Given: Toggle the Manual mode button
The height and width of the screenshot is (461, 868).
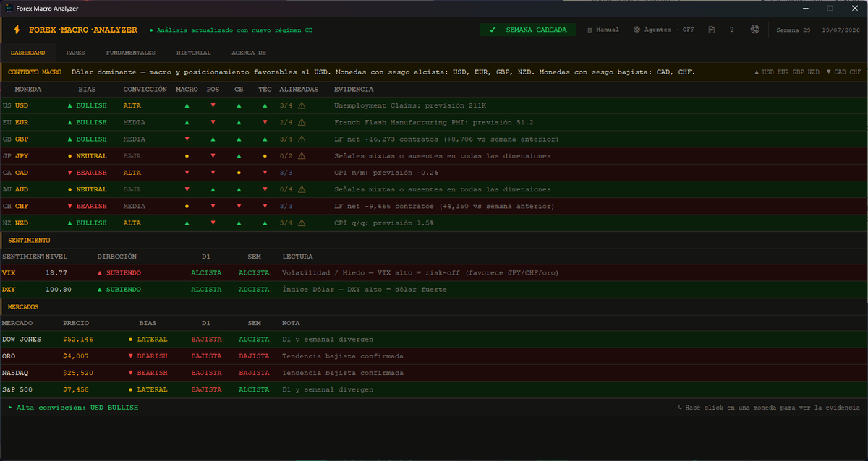Looking at the screenshot, I should tap(603, 30).
